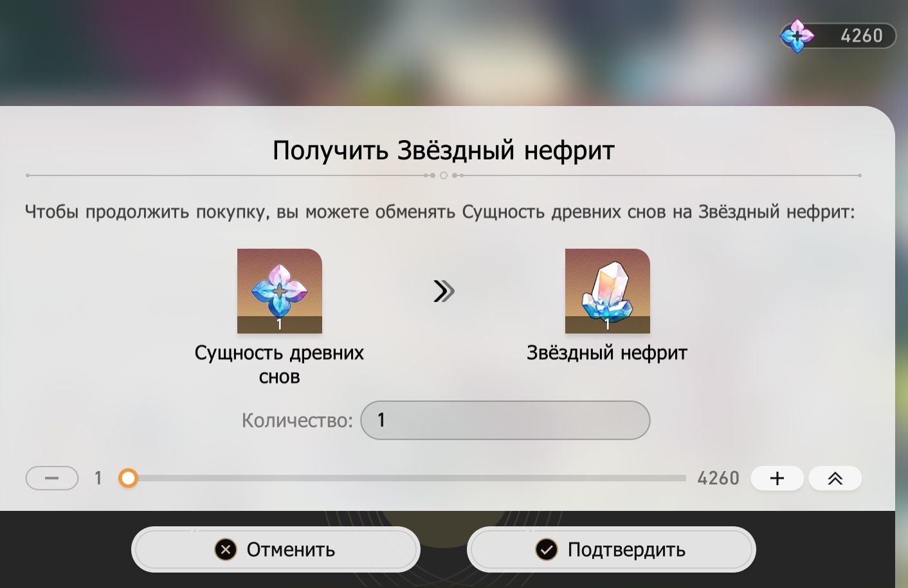This screenshot has width=908, height=588.
Task: Click the checkmark icon on Подтвердить button
Action: [x=547, y=549]
